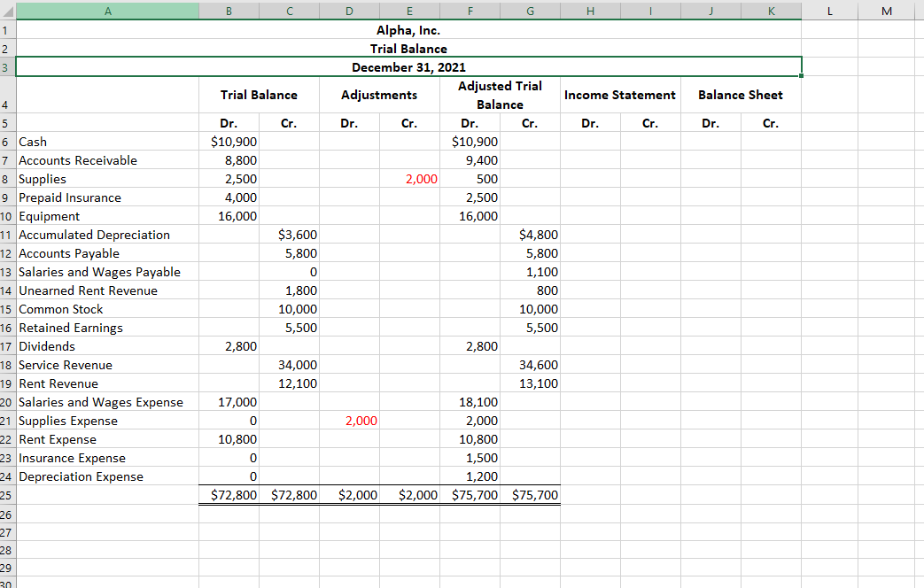
Task: Click the 'Service Revenue' label
Action: point(66,365)
